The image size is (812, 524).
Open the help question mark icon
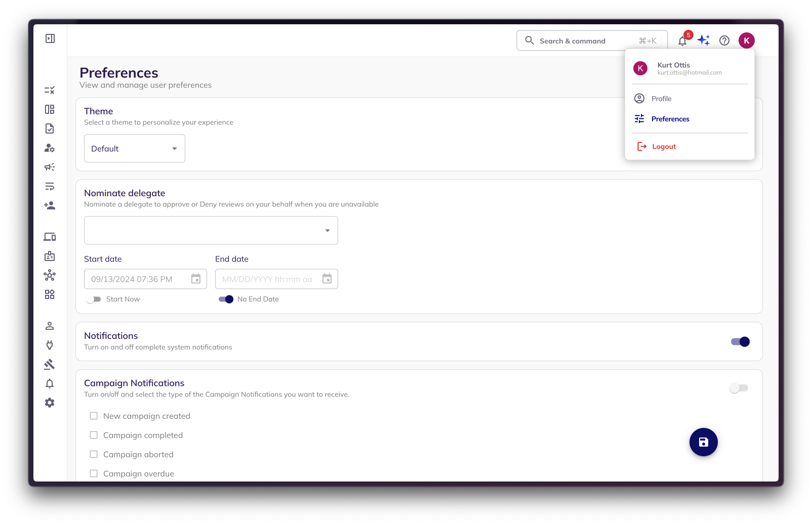click(x=724, y=40)
